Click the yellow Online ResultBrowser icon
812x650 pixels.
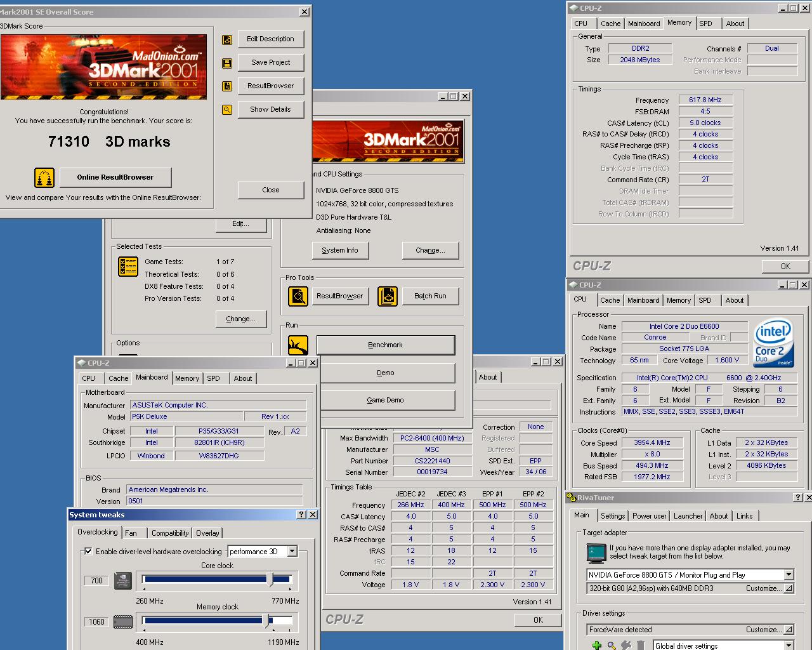tap(44, 178)
